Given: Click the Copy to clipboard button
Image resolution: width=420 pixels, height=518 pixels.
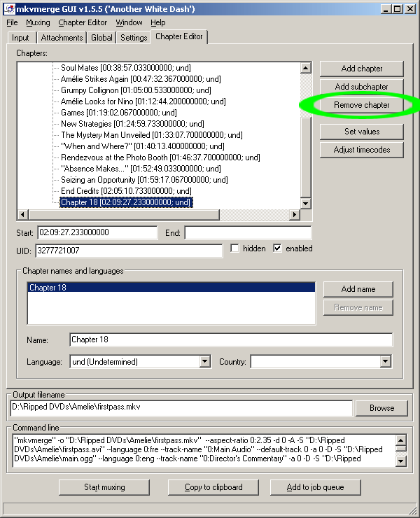Looking at the screenshot, I should [213, 487].
